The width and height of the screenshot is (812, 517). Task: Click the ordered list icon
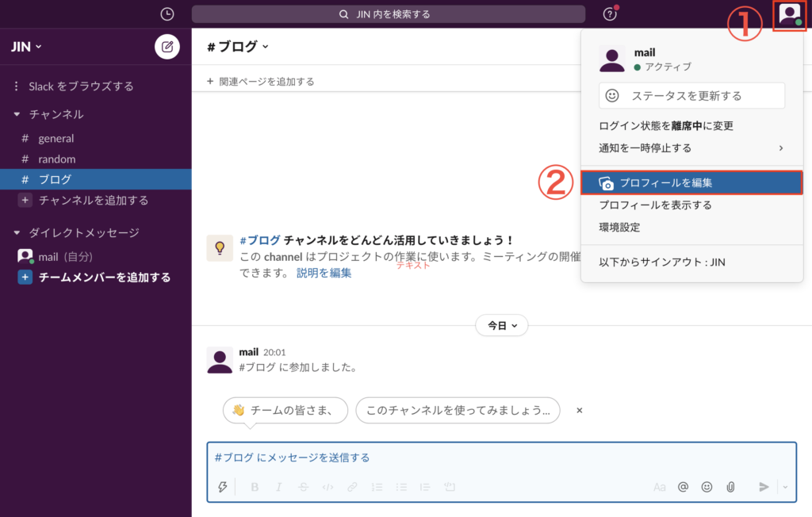tap(377, 487)
